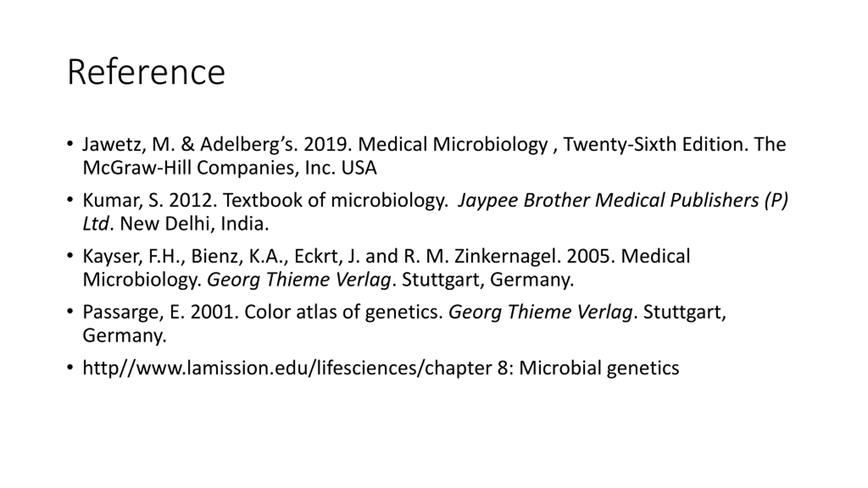Viewport: 868px width, 488px height.
Task: Click the bullet marker before Jawetz entry
Action: [x=70, y=144]
